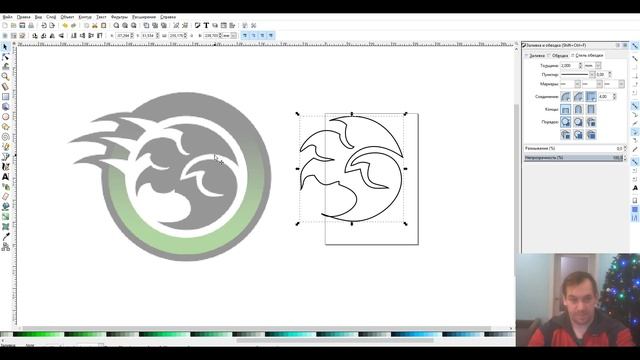Screen dimensions: 640x360
Task: Rotate selection 90° counter-clockwise icon
Action: (x=35, y=36)
